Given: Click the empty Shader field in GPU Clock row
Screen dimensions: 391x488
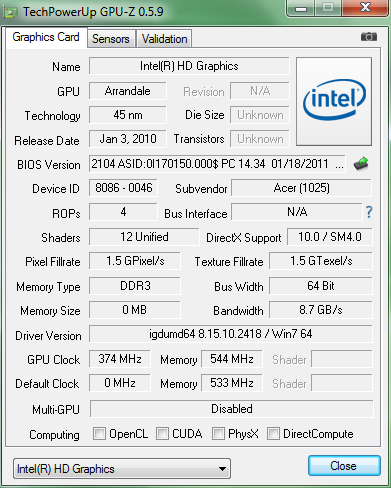Looking at the screenshot, I should coord(342,359).
